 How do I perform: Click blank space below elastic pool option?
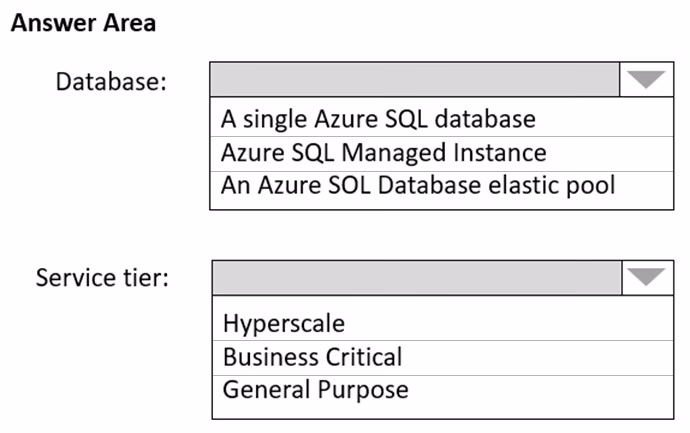pyautogui.click(x=442, y=204)
